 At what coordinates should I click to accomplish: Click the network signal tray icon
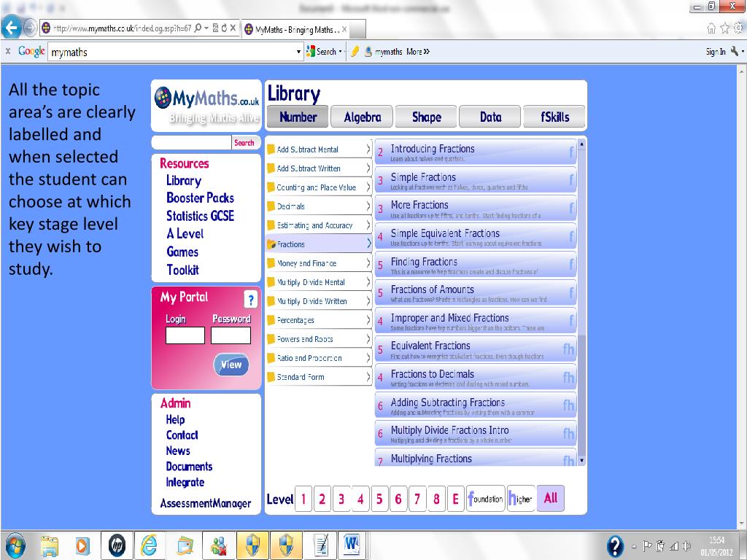[673, 546]
